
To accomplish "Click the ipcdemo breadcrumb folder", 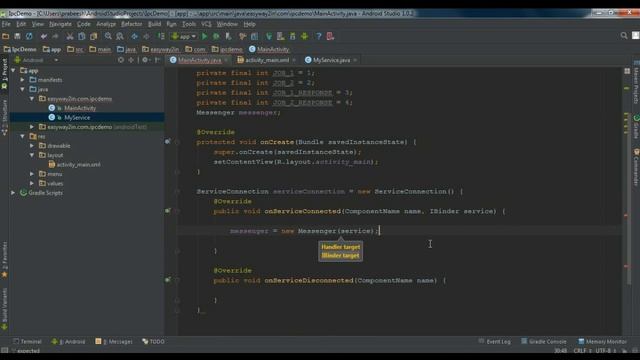I will click(227, 49).
